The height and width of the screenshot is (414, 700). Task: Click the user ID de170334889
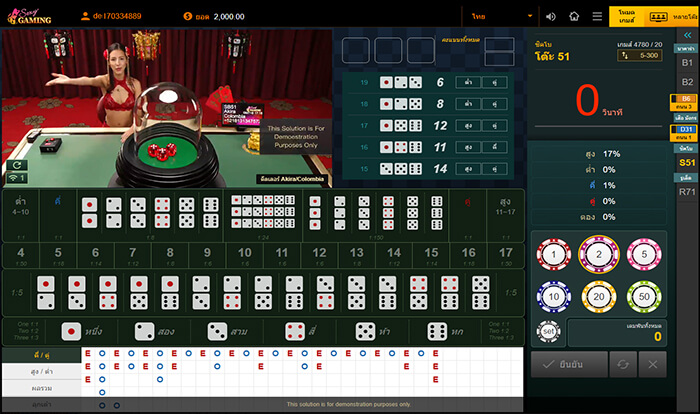coord(117,16)
